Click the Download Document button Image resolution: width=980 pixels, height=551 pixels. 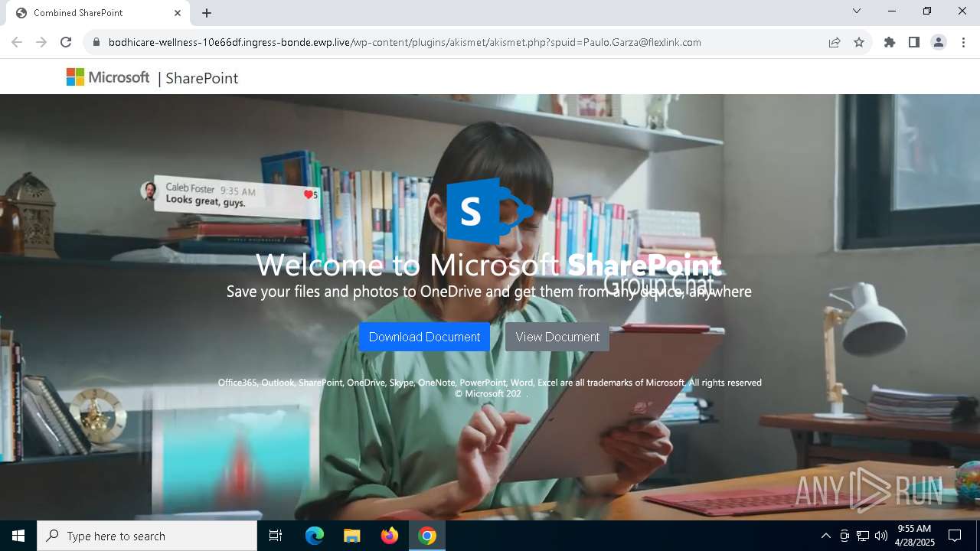tap(424, 337)
